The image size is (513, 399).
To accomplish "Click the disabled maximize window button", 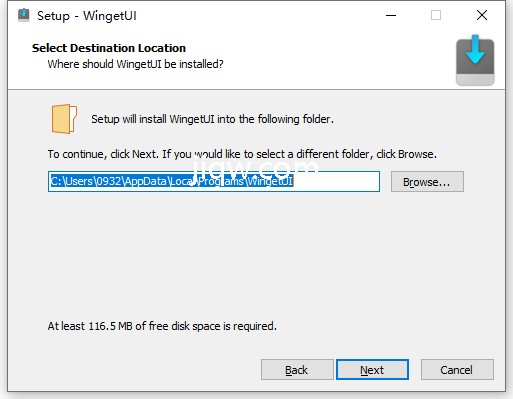I will (436, 15).
